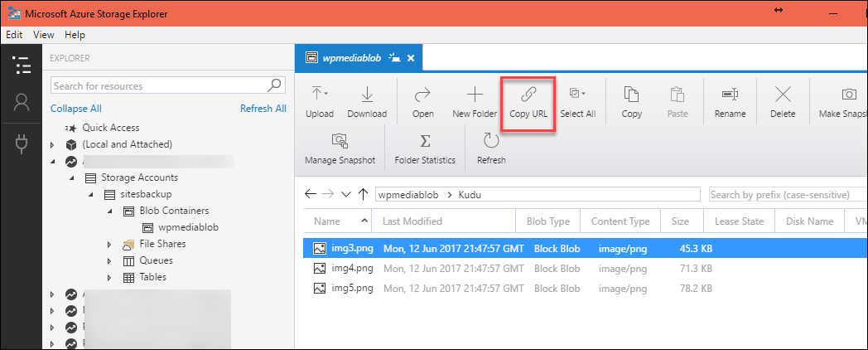The image size is (868, 350).
Task: Click the Collapse All link
Action: tap(76, 109)
